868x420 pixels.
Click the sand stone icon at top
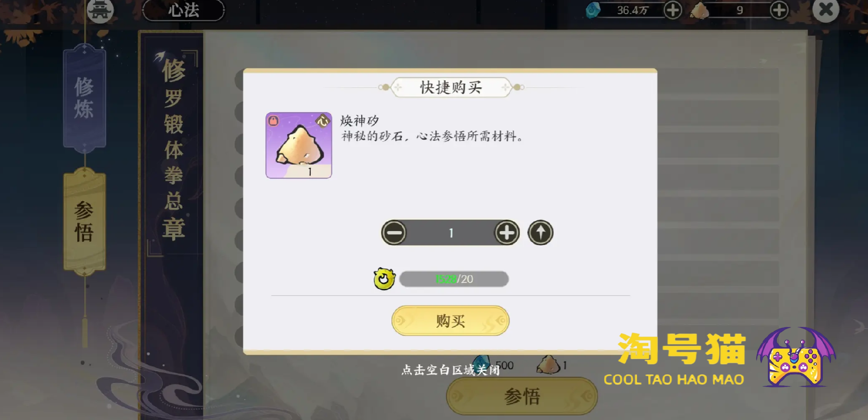pyautogui.click(x=699, y=10)
